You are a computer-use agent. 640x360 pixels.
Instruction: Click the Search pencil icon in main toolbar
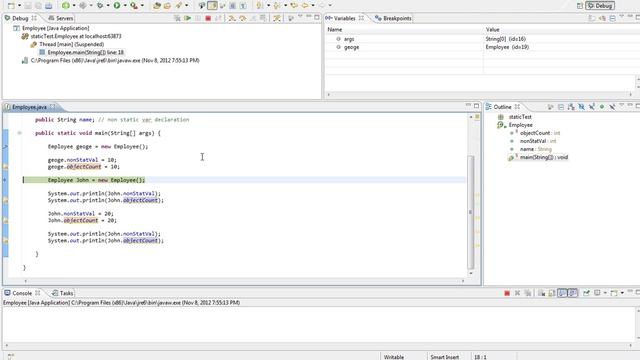[x=179, y=6]
